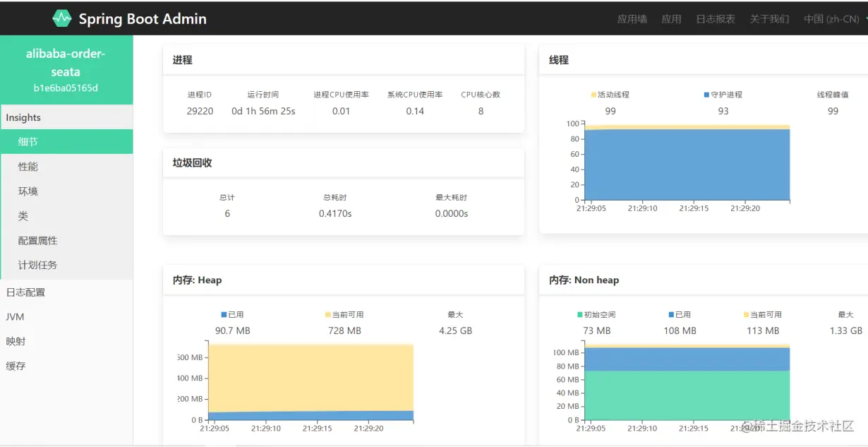
Task: Click the Heap memory chart area
Action: coord(311,382)
